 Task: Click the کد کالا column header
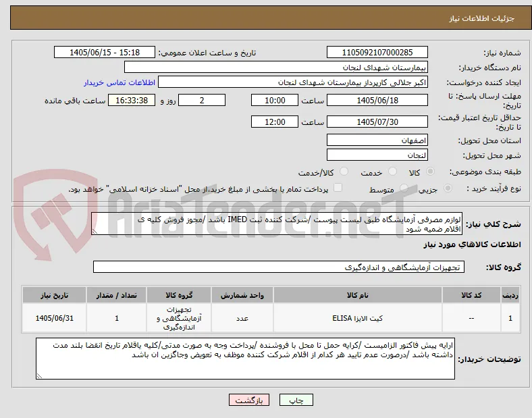tap(471, 295)
